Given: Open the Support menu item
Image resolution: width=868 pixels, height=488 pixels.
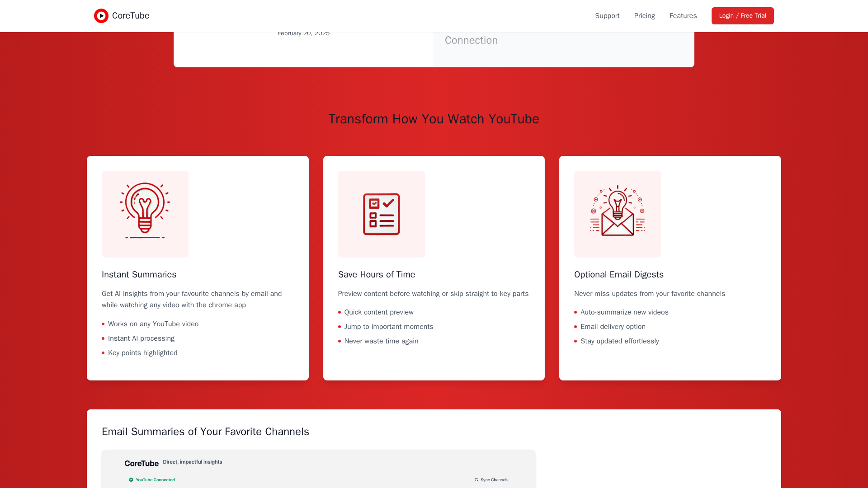Looking at the screenshot, I should 607,16.
